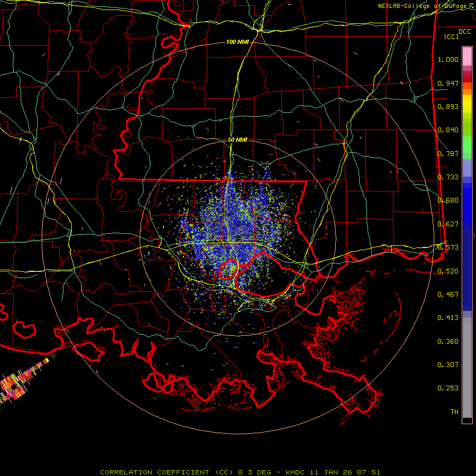Pick the lavender color bar segment
476x476 pixels.
tap(467, 168)
